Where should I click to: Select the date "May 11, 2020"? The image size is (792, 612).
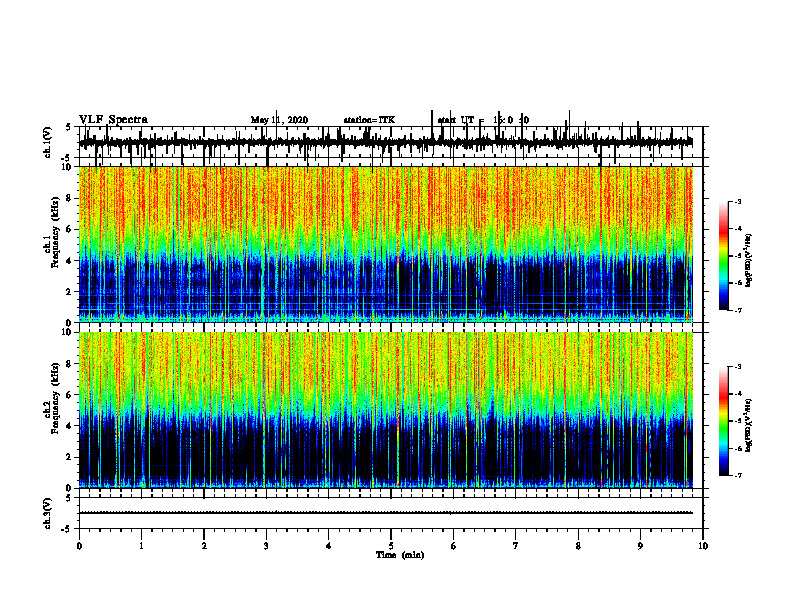pyautogui.click(x=279, y=120)
